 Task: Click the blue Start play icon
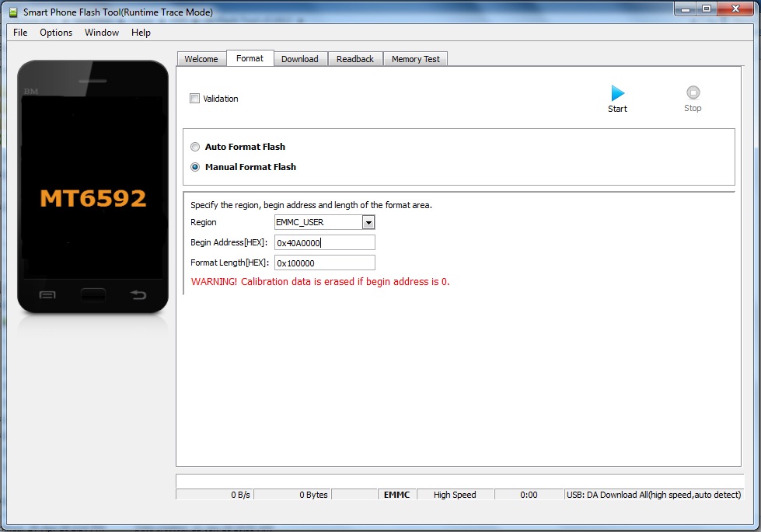pos(617,93)
